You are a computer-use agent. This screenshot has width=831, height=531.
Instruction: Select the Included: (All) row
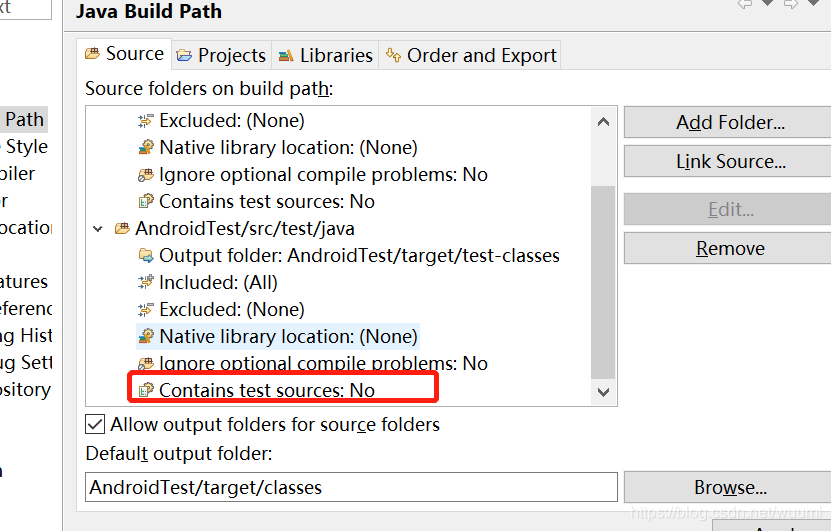218,283
